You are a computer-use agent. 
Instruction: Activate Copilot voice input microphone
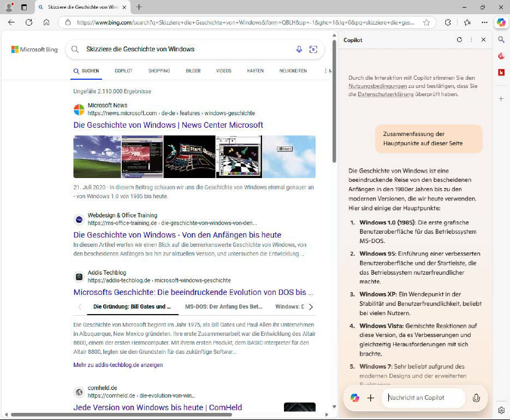click(476, 398)
